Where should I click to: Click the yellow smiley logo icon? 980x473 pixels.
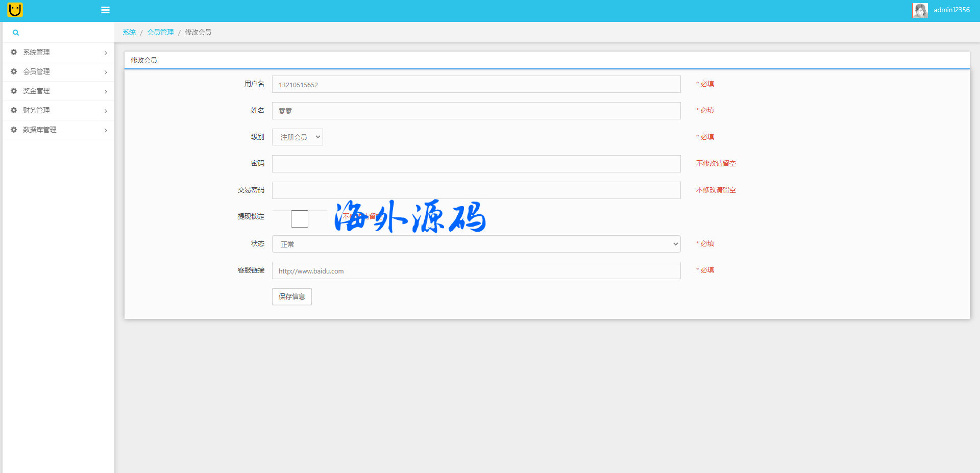(15, 10)
